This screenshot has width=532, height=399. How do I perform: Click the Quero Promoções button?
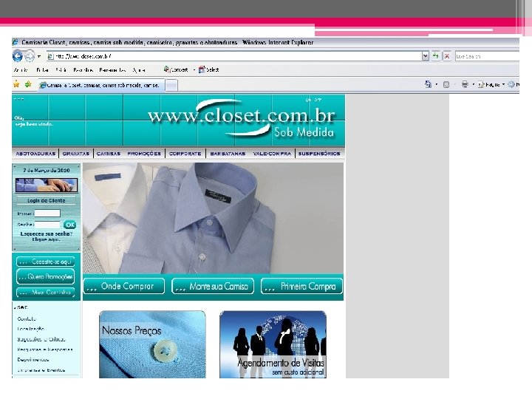tap(46, 277)
